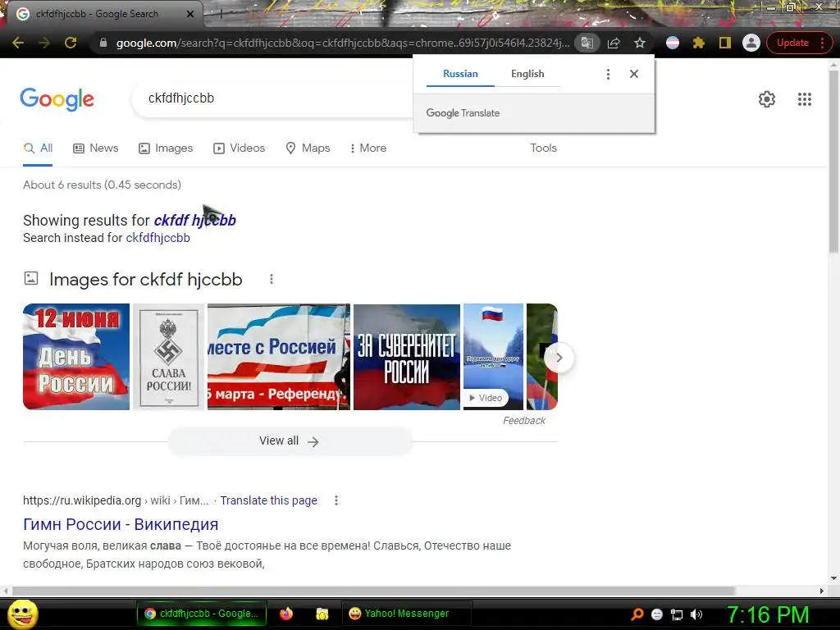
Task: Open the вместе с Россией referendum image
Action: [279, 357]
